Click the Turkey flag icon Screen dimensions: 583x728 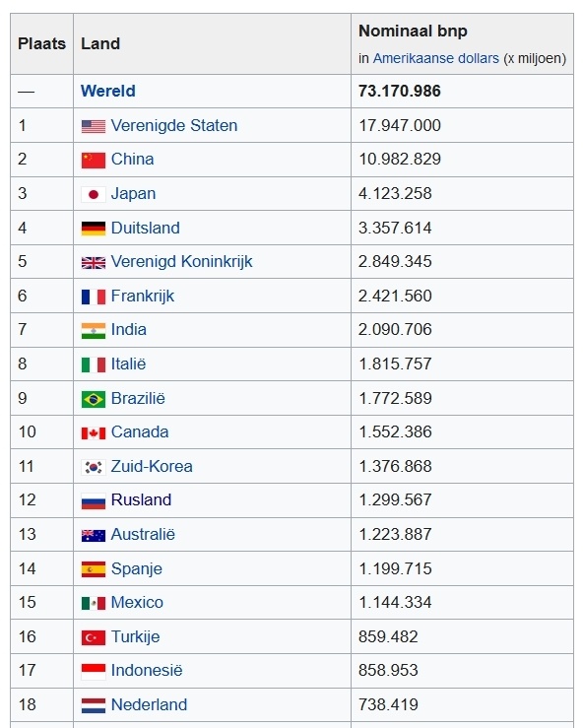[94, 637]
